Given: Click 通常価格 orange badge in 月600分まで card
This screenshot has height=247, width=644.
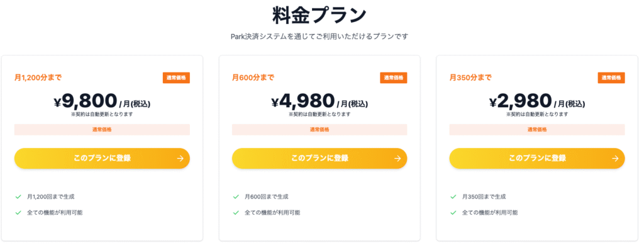Looking at the screenshot, I should click(394, 78).
